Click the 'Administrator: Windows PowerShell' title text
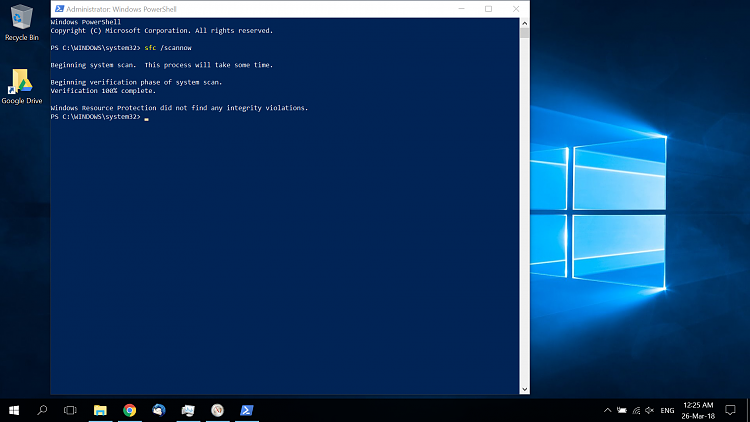The width and height of the screenshot is (750, 422). tap(121, 9)
